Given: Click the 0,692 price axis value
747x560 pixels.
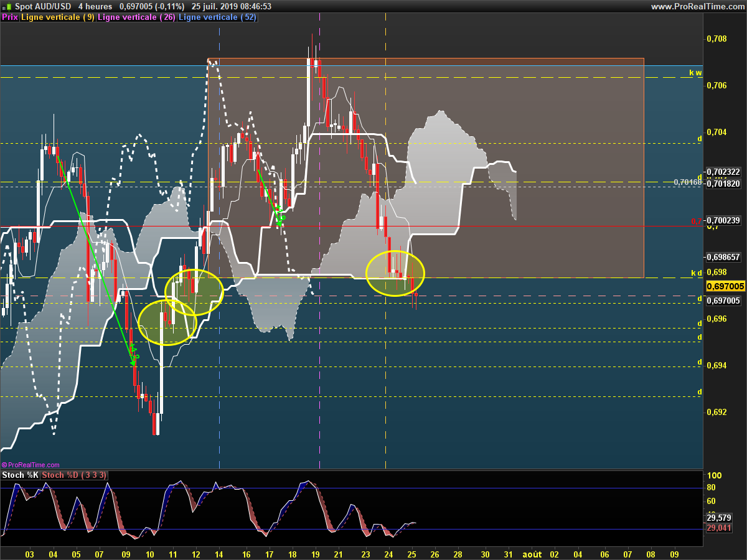Looking at the screenshot, I should click(x=716, y=412).
